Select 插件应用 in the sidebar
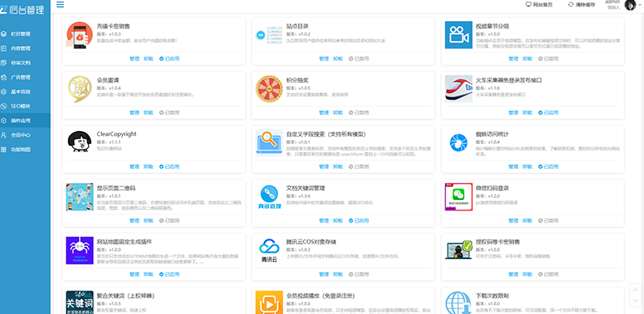Image resolution: width=644 pixels, height=314 pixels. [25, 121]
